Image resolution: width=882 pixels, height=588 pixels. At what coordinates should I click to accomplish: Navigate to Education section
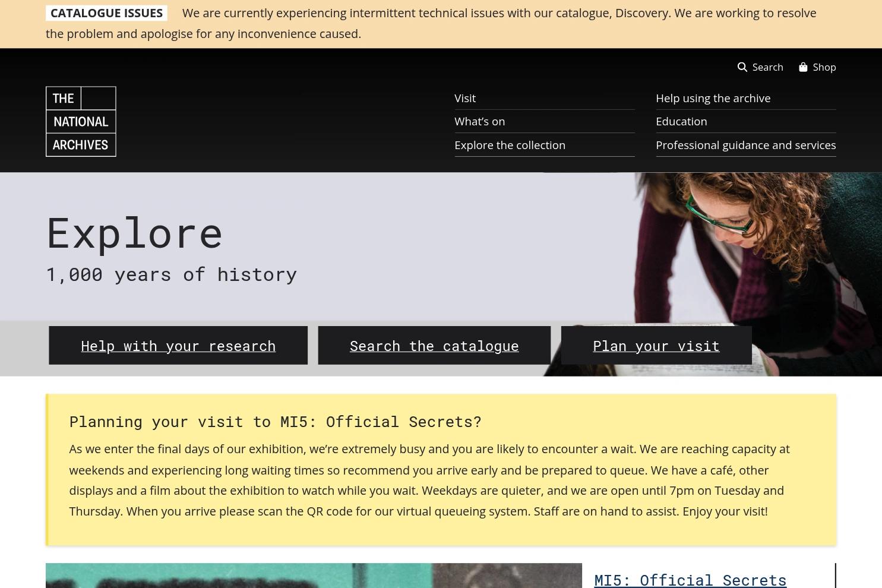click(x=681, y=121)
